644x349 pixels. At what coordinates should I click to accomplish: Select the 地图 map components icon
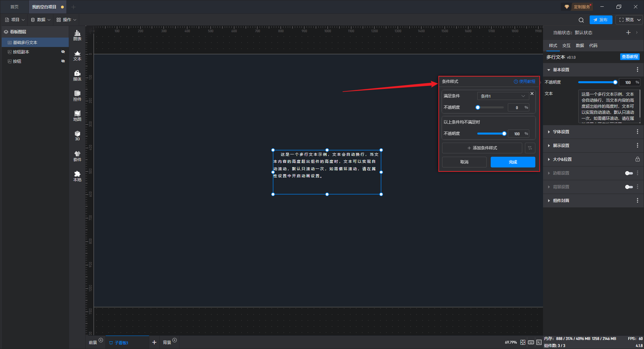point(77,115)
